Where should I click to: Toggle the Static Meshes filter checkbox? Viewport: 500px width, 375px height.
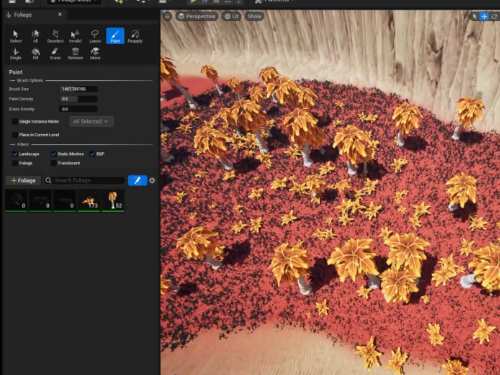coord(53,154)
